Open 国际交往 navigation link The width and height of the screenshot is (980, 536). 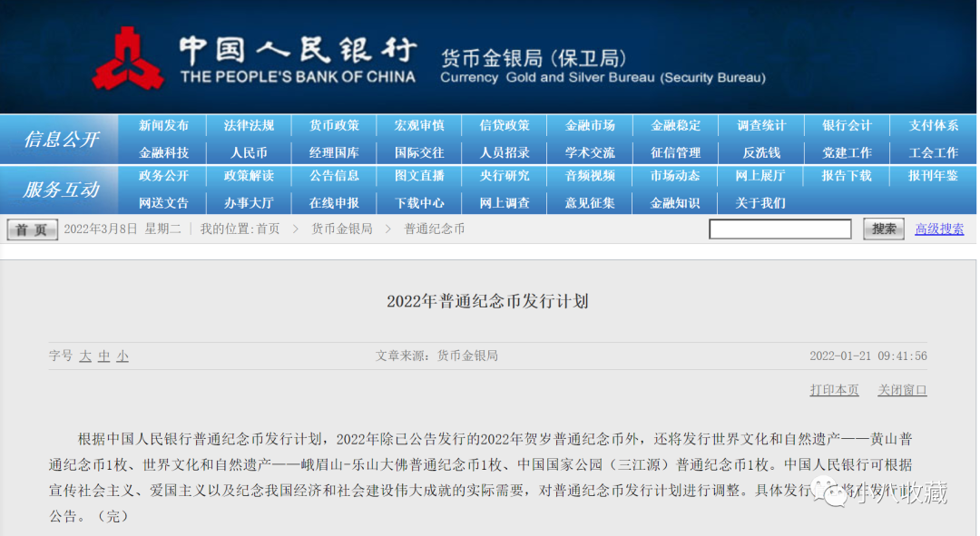coord(419,152)
